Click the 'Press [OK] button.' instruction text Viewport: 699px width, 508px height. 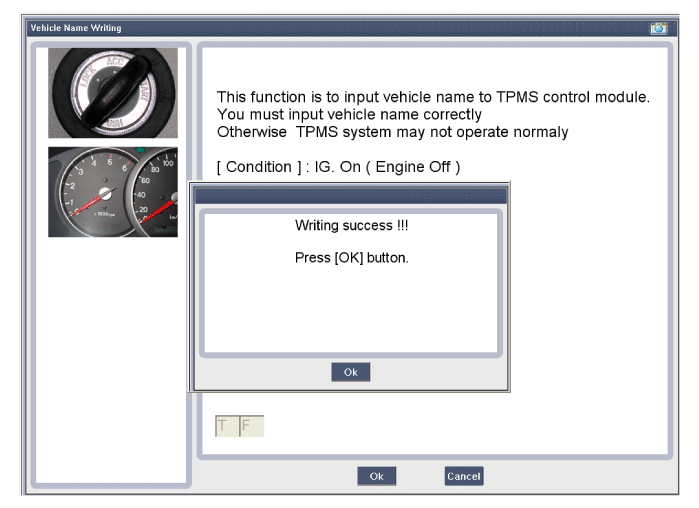click(x=350, y=258)
